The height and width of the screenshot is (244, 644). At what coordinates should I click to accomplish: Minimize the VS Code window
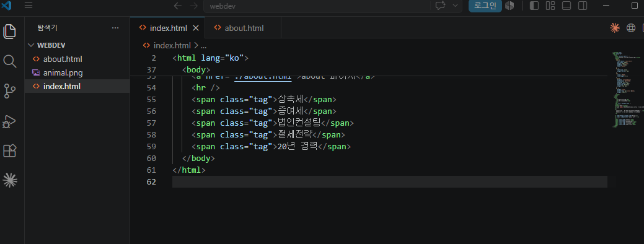coord(607,6)
